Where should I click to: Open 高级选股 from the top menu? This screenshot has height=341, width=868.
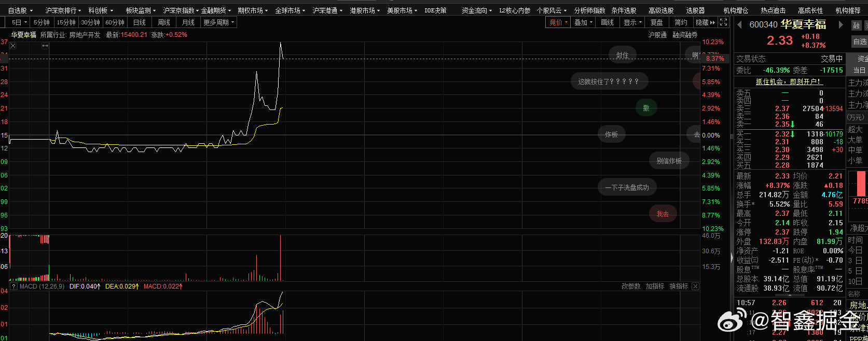pos(661,10)
